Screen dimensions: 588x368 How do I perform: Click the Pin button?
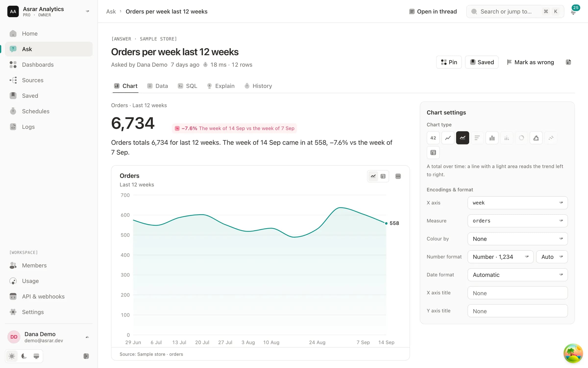pyautogui.click(x=449, y=62)
